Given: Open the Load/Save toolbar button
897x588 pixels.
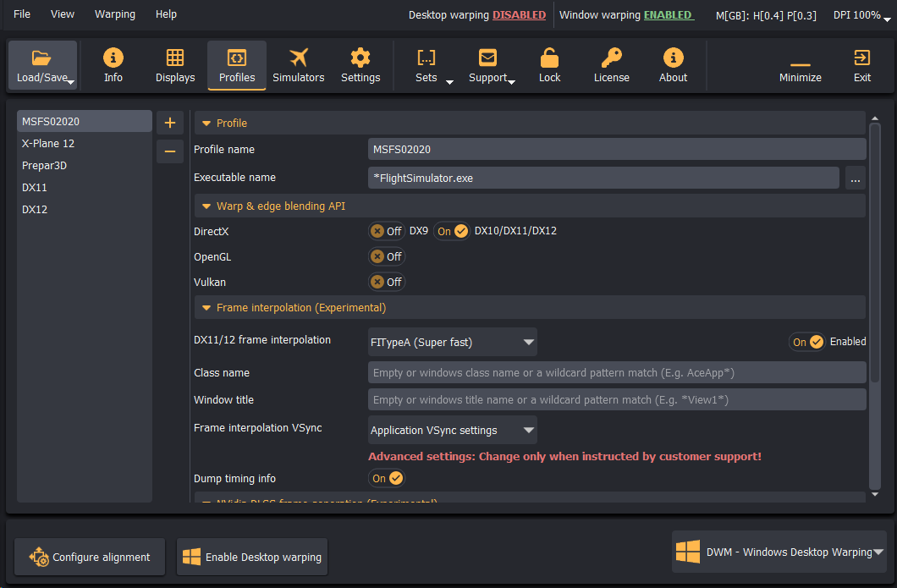Looking at the screenshot, I should pyautogui.click(x=42, y=65).
